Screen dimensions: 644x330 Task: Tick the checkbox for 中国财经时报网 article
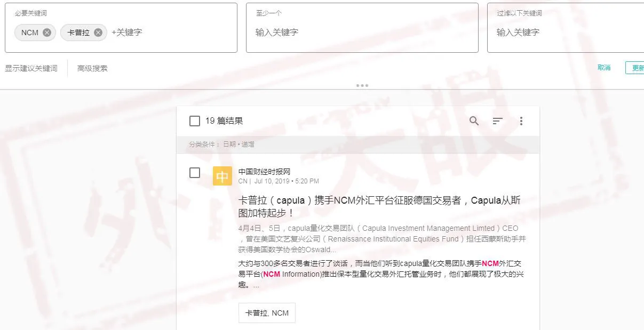coord(195,173)
